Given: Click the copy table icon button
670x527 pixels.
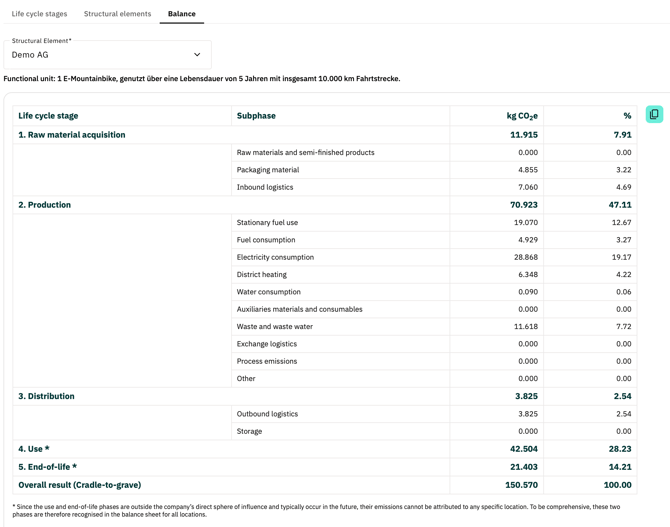Looking at the screenshot, I should 654,115.
